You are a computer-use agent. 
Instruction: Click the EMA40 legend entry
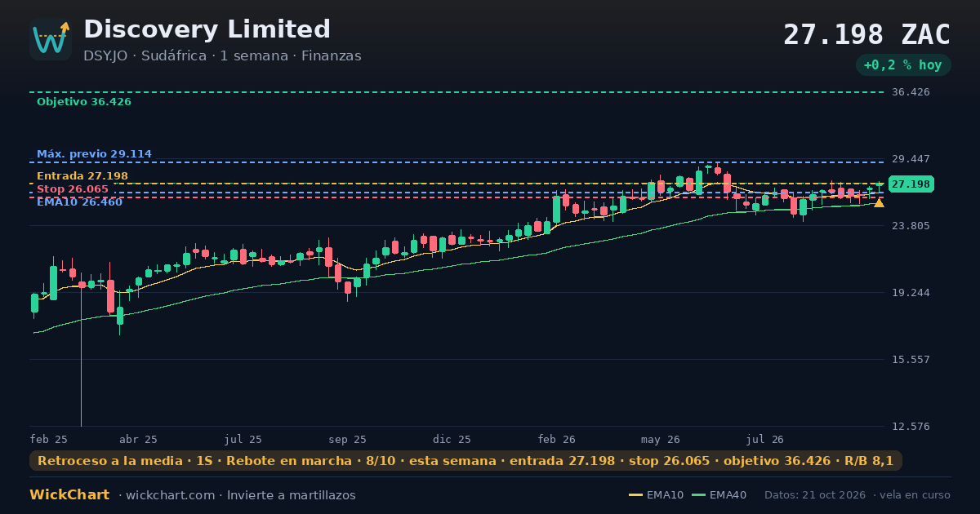[719, 495]
